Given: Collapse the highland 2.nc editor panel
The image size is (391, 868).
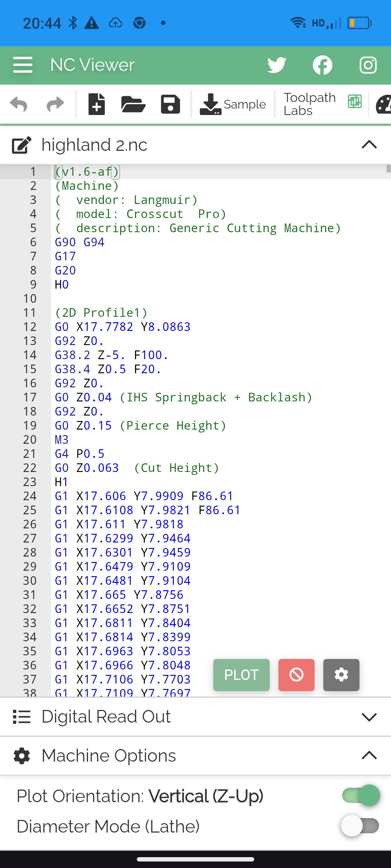Looking at the screenshot, I should pyautogui.click(x=369, y=145).
